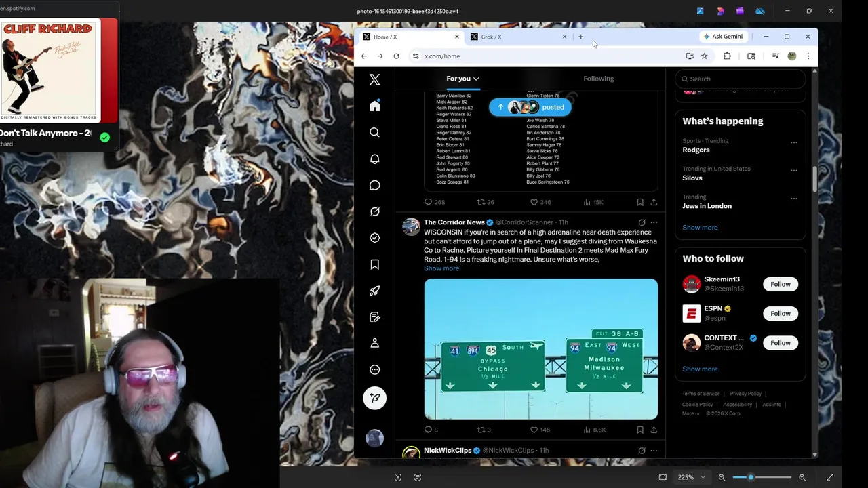The height and width of the screenshot is (488, 868).
Task: Open the Chrome profile avatar
Action: click(791, 56)
